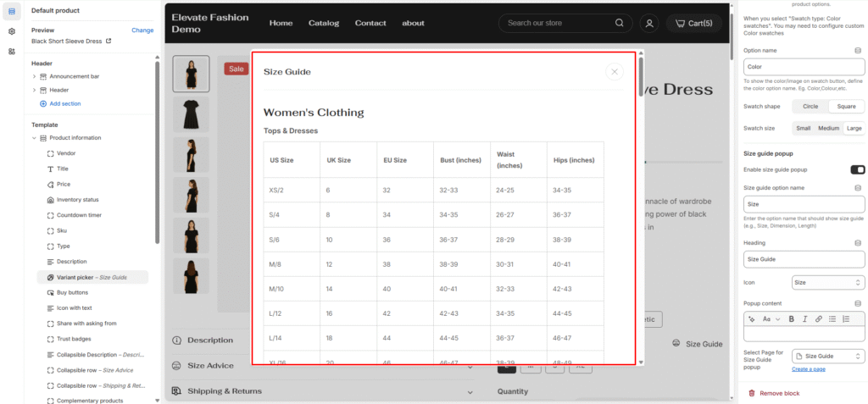Set Swatch shape to Circle
868x404 pixels.
tap(810, 106)
